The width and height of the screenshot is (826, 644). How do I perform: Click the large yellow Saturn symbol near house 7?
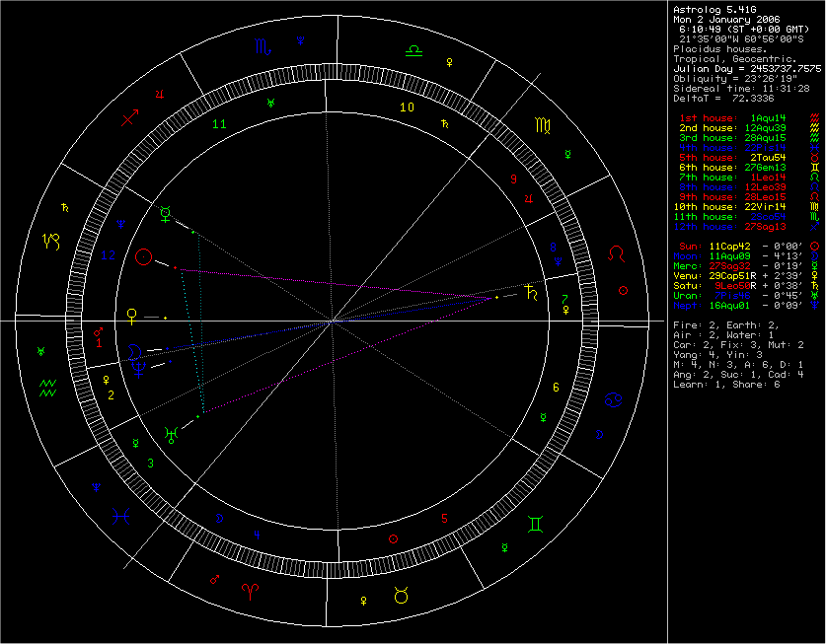[x=531, y=293]
